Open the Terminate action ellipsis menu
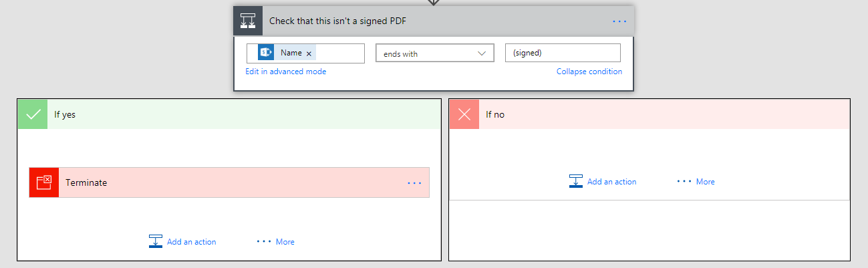 coord(414,182)
